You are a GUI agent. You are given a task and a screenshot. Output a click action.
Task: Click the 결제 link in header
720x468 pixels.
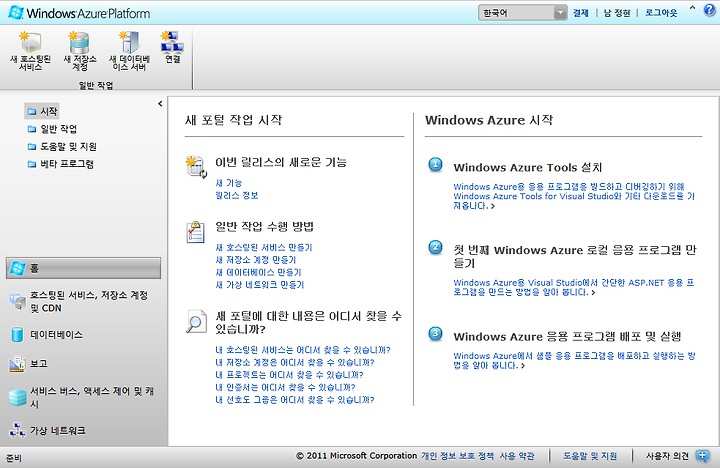tap(581, 13)
